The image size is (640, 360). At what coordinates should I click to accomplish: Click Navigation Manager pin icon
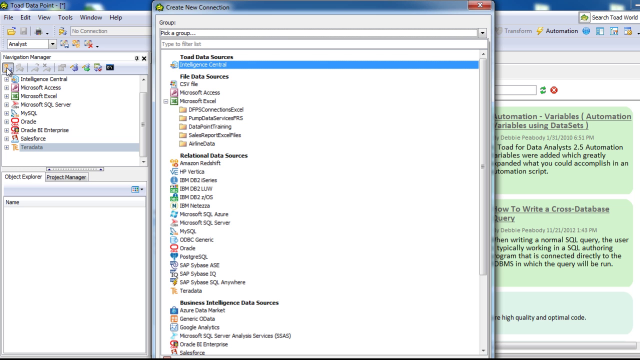coord(136,58)
